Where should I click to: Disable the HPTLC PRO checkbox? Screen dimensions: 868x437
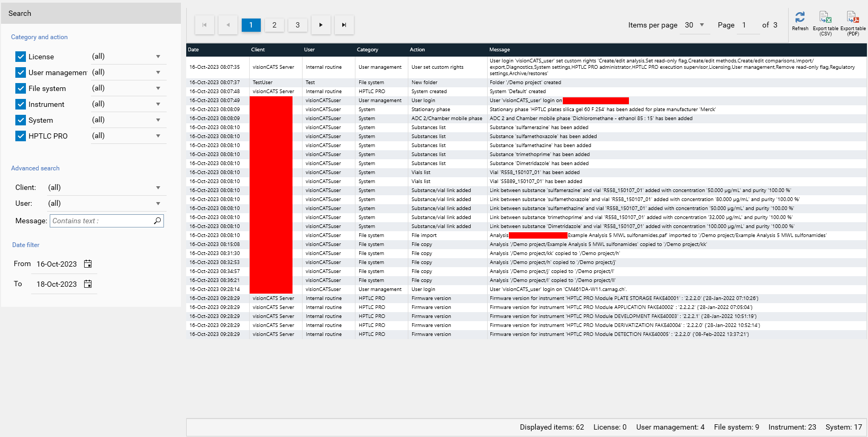(x=21, y=136)
